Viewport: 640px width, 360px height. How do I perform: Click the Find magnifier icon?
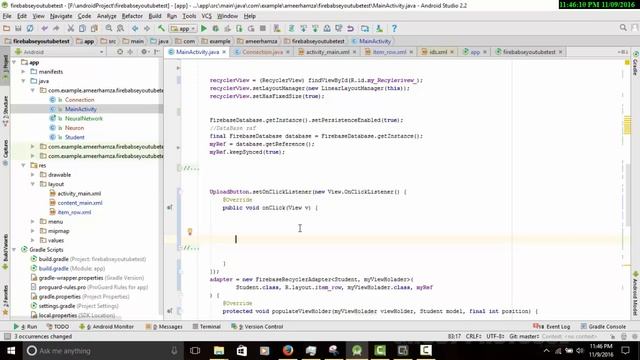coord(109,29)
